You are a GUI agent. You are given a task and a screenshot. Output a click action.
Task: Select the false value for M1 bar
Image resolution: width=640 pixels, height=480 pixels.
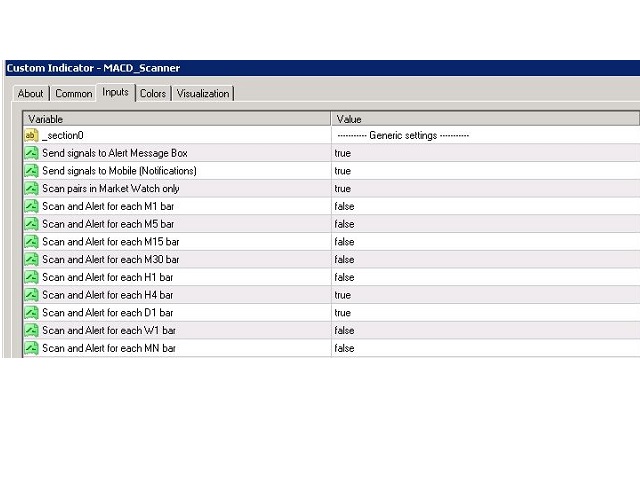[486, 206]
